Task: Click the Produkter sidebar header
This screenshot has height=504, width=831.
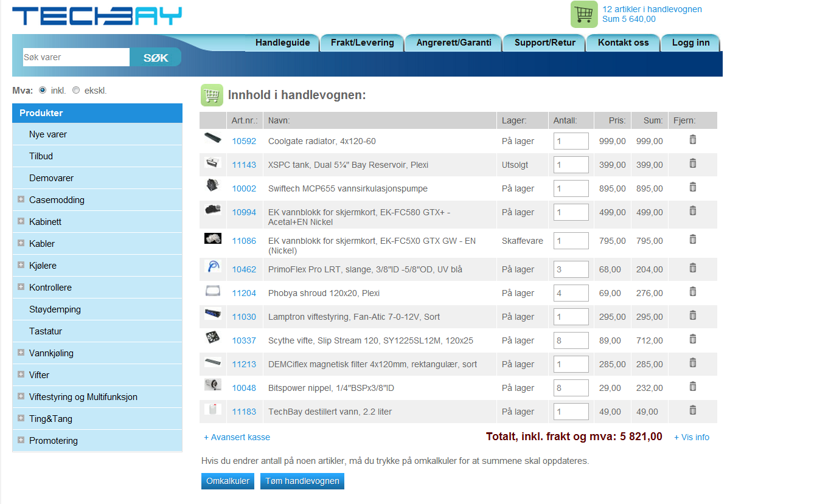Action: click(97, 113)
